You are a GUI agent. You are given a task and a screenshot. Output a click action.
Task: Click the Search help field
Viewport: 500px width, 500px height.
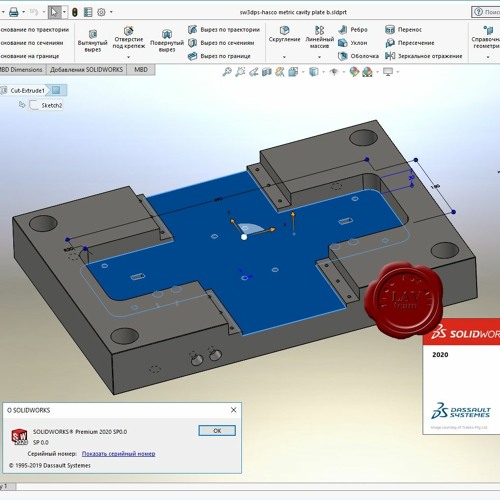tap(486, 12)
